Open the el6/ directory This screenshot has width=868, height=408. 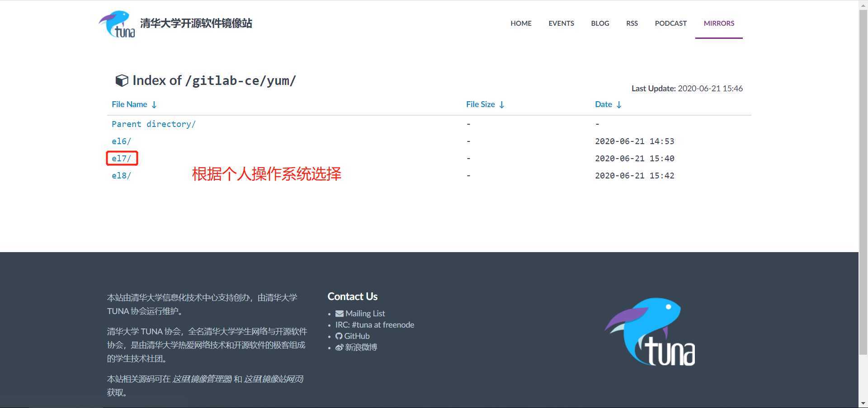(x=121, y=141)
